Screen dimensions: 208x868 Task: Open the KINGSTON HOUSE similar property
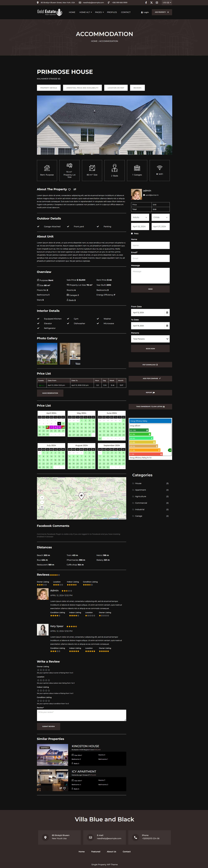pos(86,746)
